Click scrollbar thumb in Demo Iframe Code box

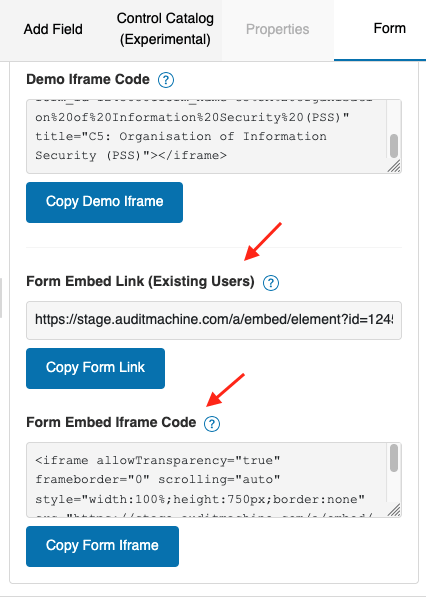point(394,146)
